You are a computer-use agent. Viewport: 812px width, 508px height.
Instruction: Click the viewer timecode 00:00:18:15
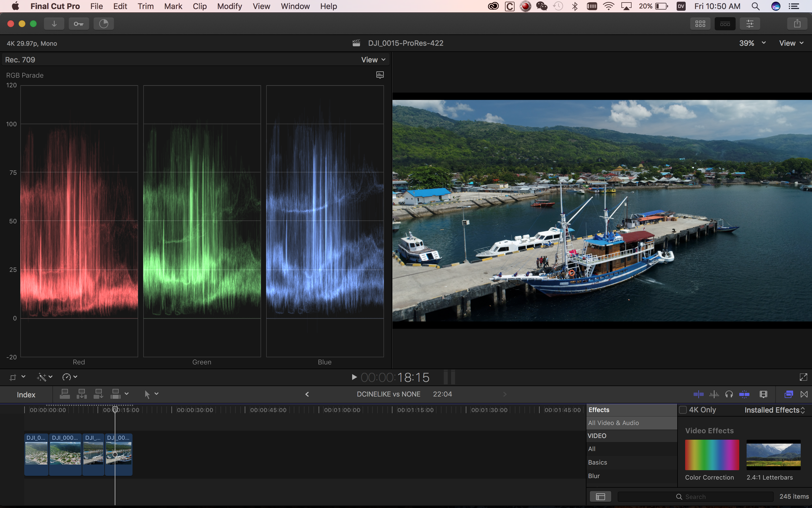click(x=395, y=377)
